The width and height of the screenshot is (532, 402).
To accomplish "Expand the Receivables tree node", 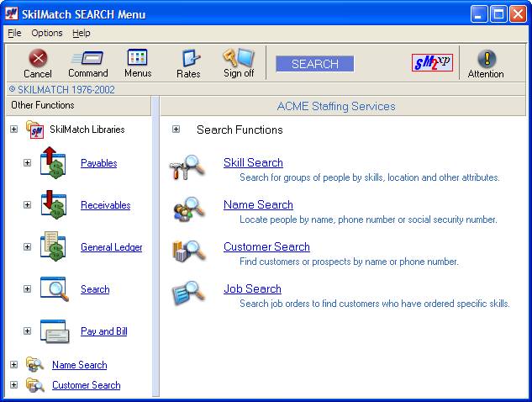I will click(27, 204).
